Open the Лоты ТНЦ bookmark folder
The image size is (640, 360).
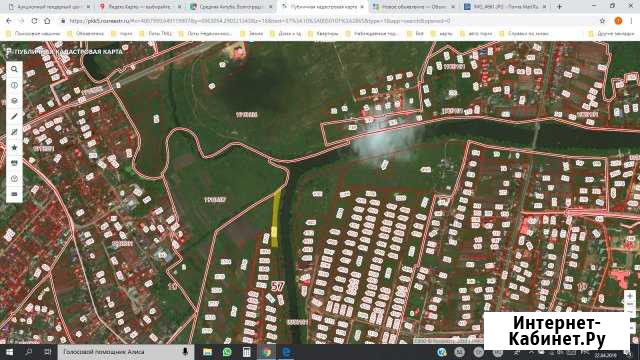[x=156, y=34]
